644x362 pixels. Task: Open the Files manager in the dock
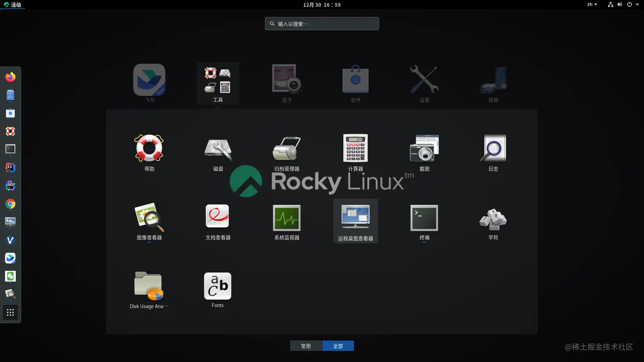10,95
